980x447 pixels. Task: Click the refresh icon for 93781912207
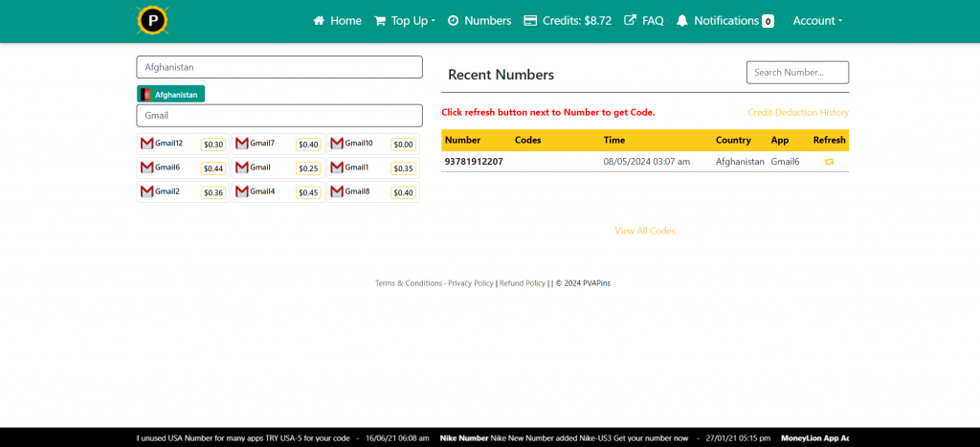point(829,162)
